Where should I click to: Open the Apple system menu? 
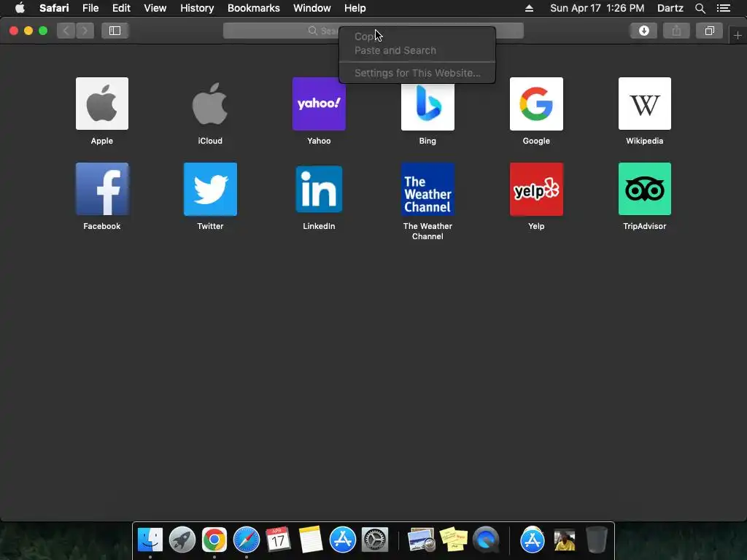20,8
